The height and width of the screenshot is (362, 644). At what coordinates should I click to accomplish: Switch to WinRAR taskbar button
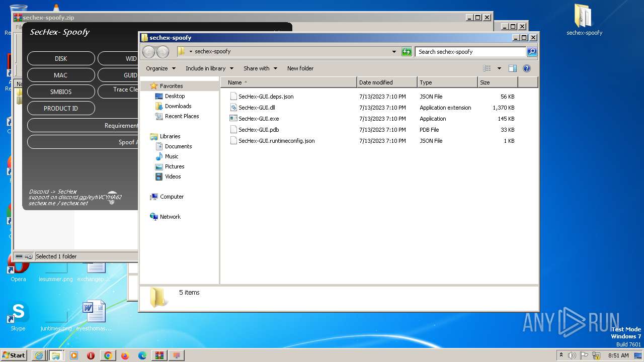(x=159, y=355)
